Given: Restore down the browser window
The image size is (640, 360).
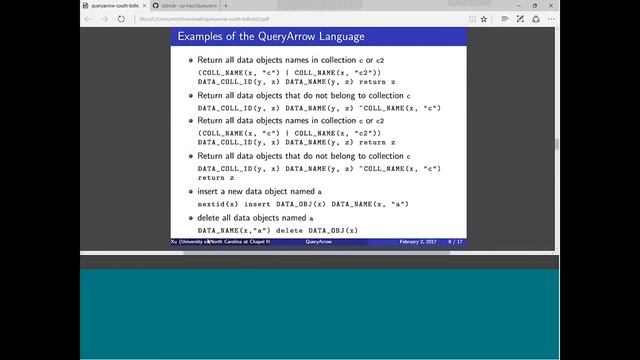Looking at the screenshot, I should (535, 6).
